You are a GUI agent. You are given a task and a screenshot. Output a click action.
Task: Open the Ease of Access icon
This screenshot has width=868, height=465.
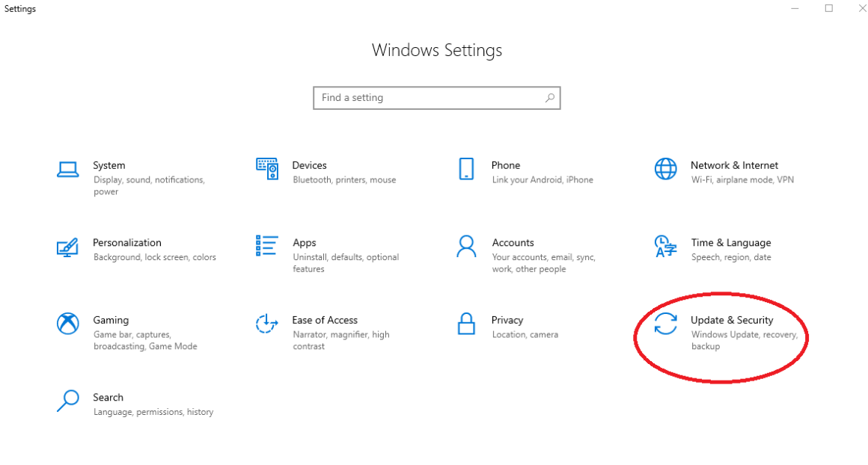coord(267,324)
